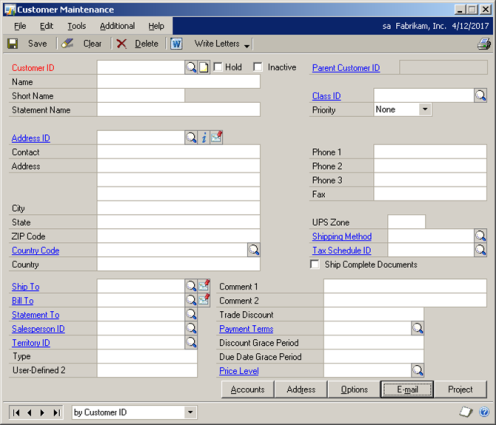Go to the next record arrow
This screenshot has width=496, height=425.
pos(42,413)
